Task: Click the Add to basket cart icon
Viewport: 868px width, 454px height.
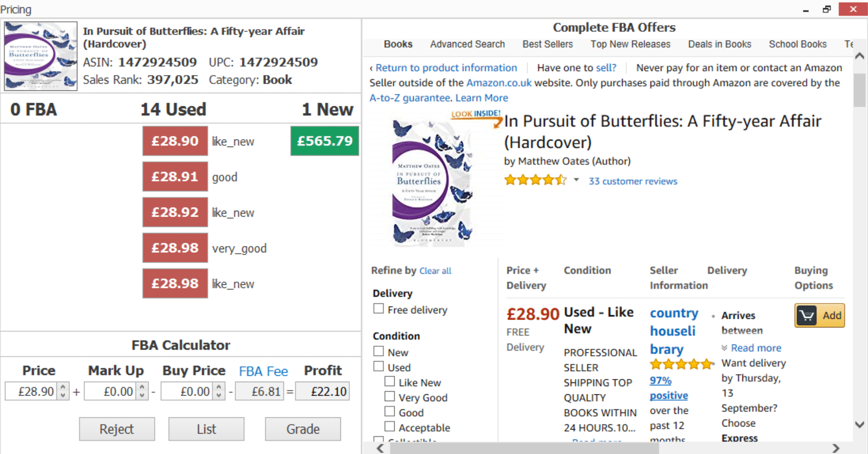Action: pyautogui.click(x=807, y=315)
